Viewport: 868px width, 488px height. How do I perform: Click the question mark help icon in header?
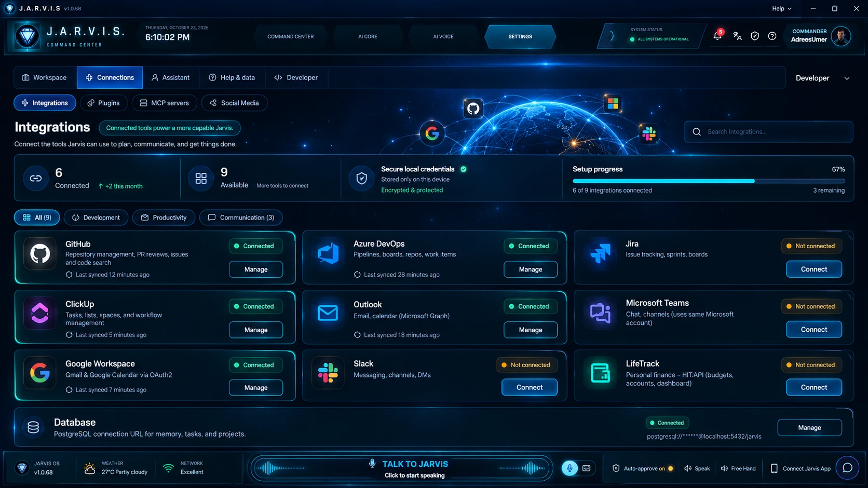(772, 36)
